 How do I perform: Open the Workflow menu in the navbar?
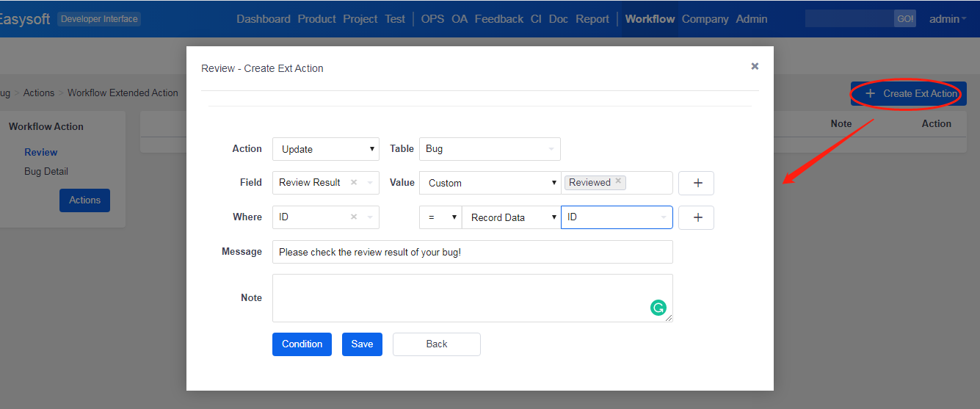[x=650, y=19]
